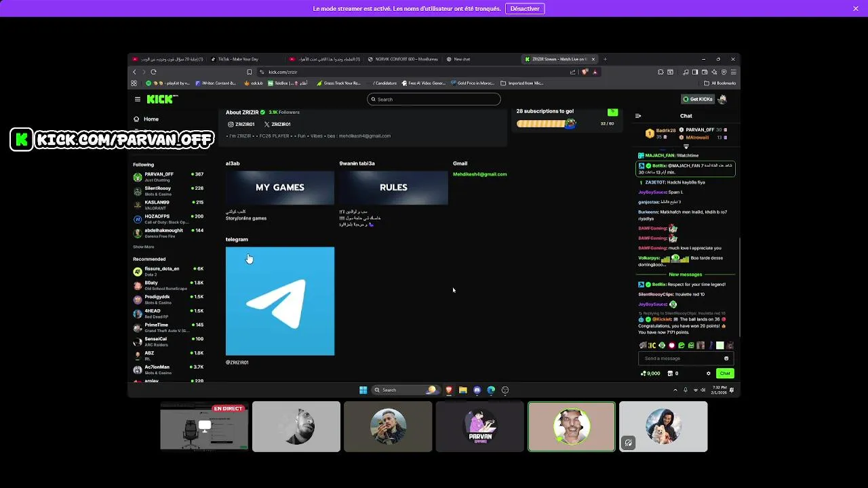Viewport: 868px width, 488px height.
Task: Open abdelhakmought channel in Following list
Action: [x=168, y=233]
